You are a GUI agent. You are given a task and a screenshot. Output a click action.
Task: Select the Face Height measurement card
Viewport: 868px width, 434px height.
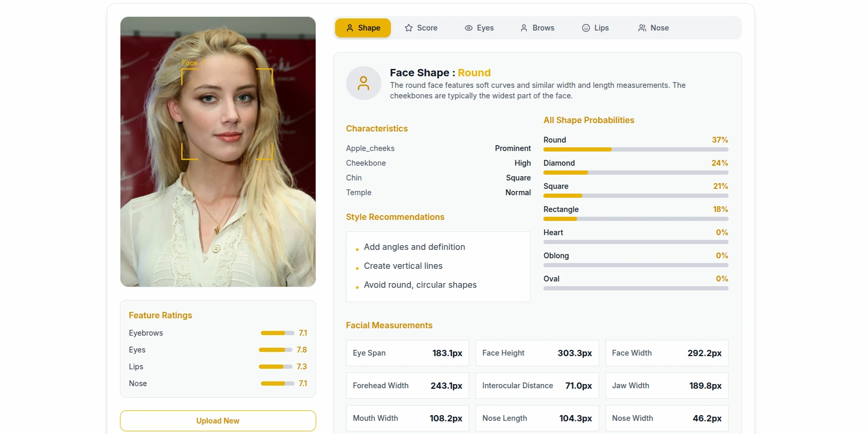[x=537, y=353]
